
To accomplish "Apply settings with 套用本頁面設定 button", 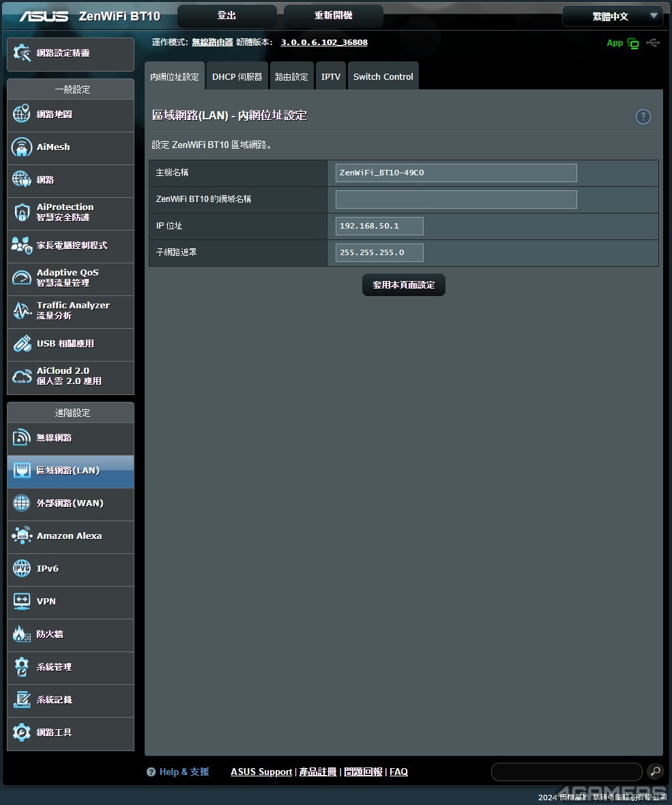I will [403, 285].
